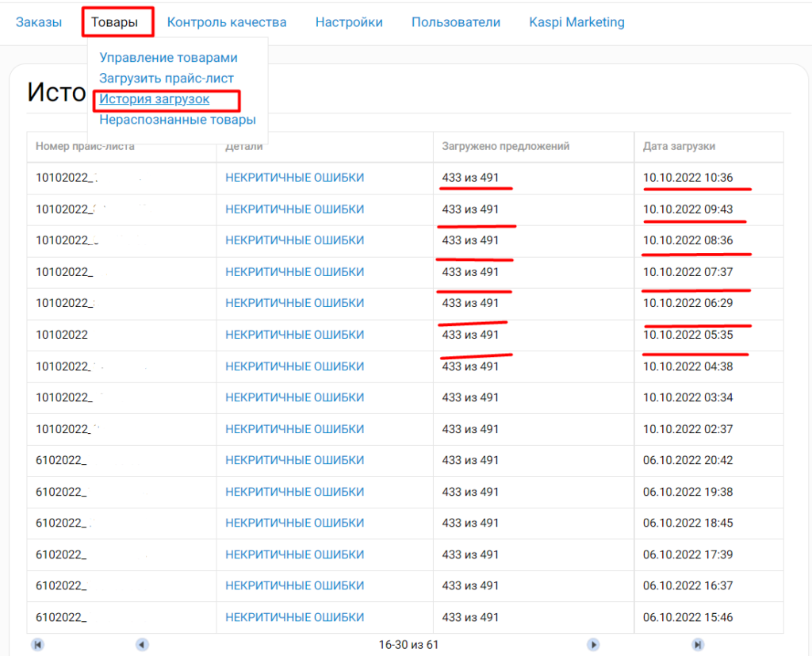
Task: Click price list number in 10.10.2022 05:35 row
Action: coord(62,335)
